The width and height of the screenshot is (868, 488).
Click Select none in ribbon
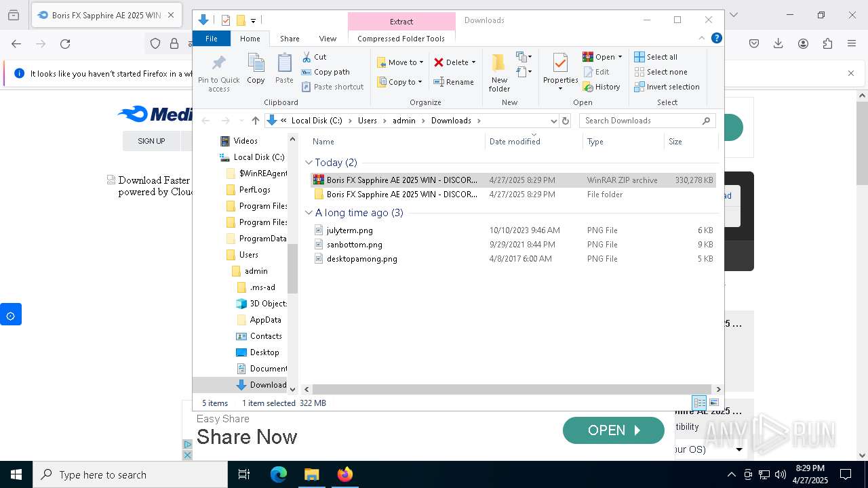coord(660,72)
